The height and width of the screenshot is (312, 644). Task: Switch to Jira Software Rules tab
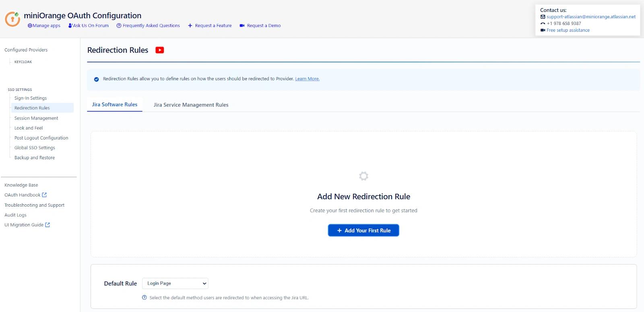pyautogui.click(x=115, y=105)
